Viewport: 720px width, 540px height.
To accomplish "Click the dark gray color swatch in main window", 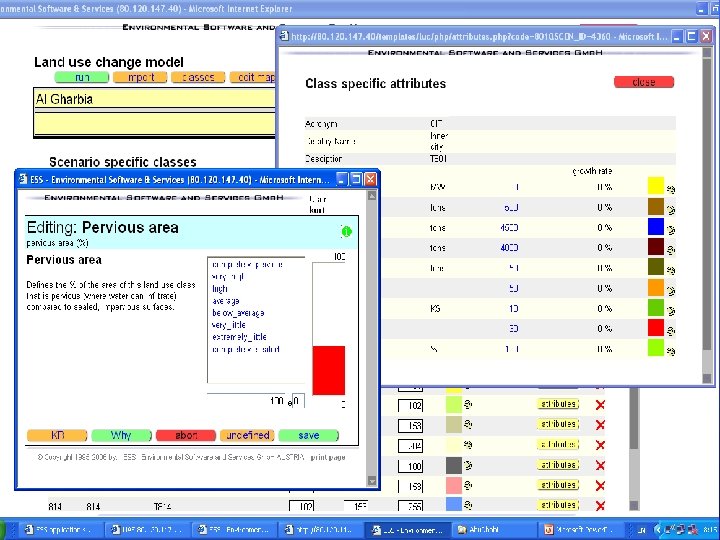I will point(454,465).
